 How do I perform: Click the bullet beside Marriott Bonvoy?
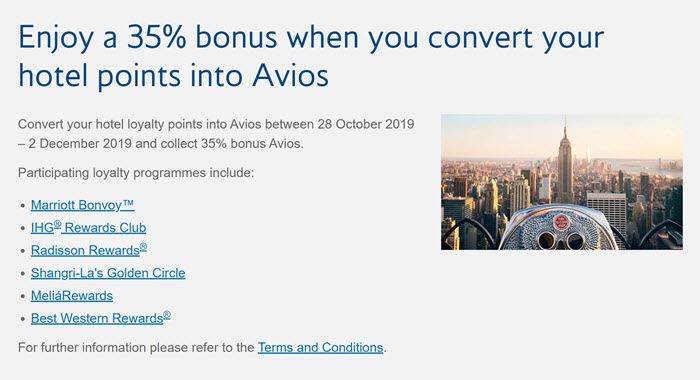[x=23, y=206]
